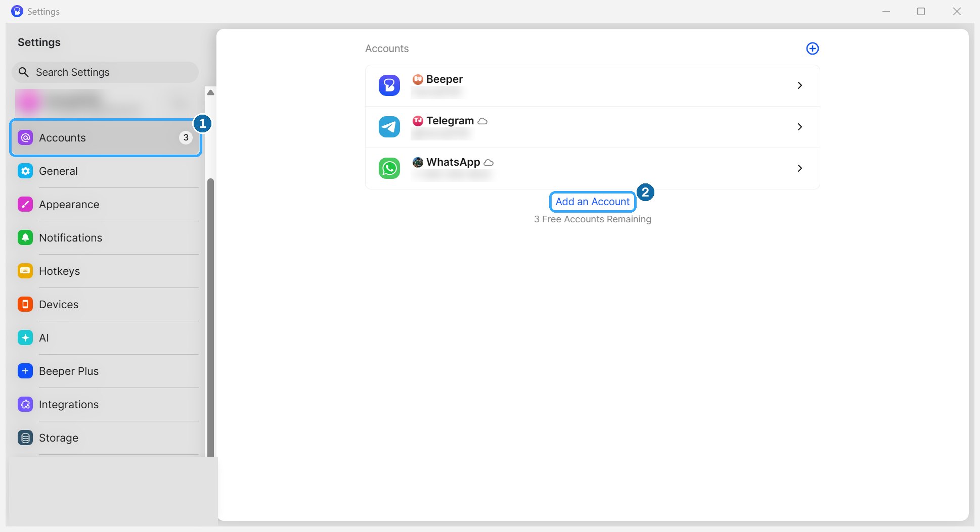Viewport: 980px width, 532px height.
Task: Click the sidebar scrollbar thumb
Action: pos(210,317)
